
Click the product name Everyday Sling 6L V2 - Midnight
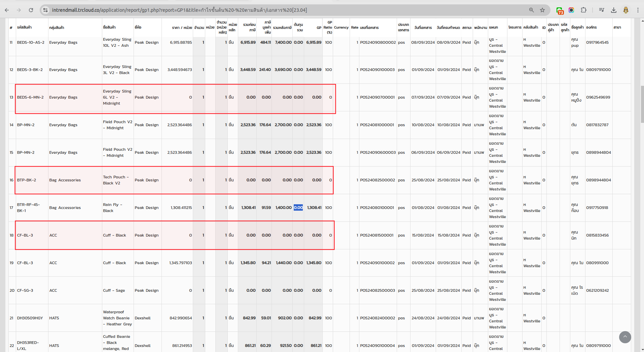pyautogui.click(x=117, y=97)
